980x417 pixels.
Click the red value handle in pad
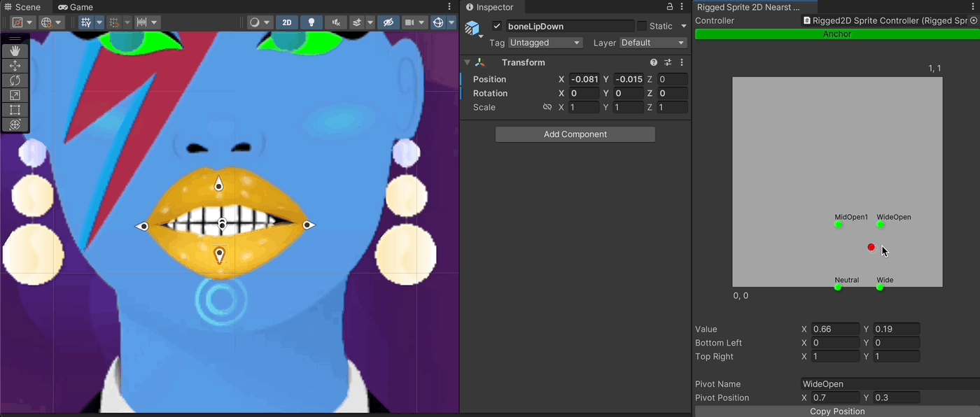coord(871,247)
